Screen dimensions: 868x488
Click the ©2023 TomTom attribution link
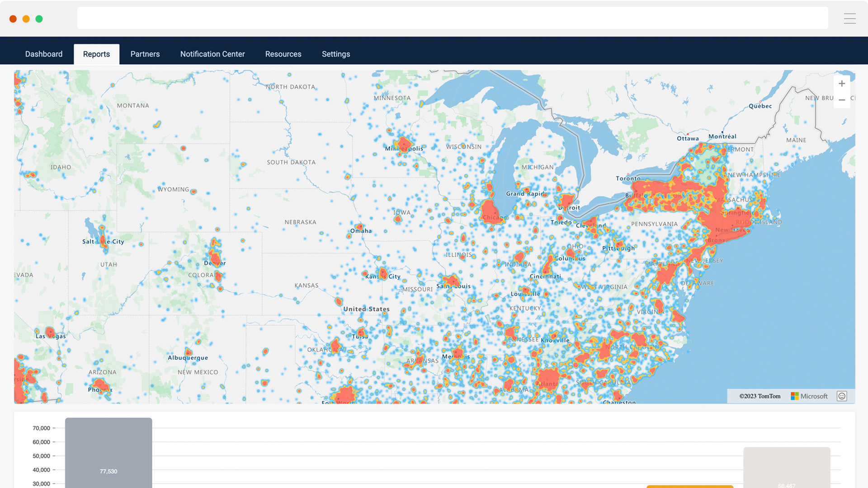(759, 396)
